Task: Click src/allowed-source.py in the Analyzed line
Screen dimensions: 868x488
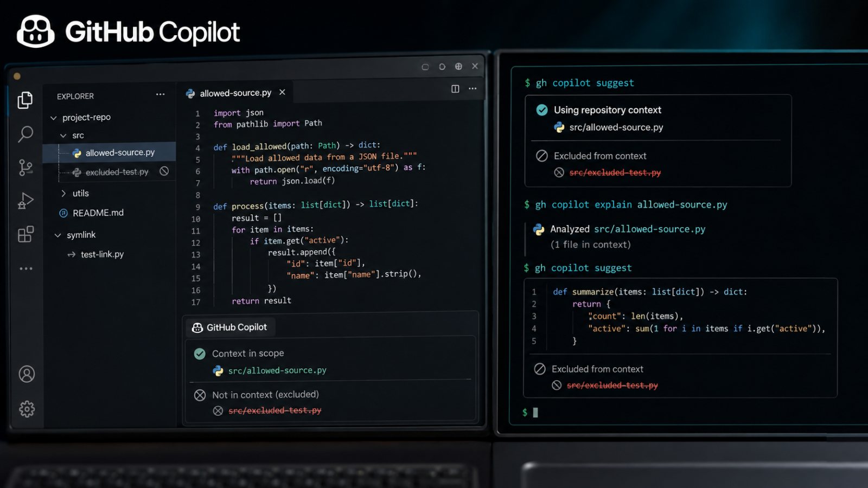Action: pos(650,229)
